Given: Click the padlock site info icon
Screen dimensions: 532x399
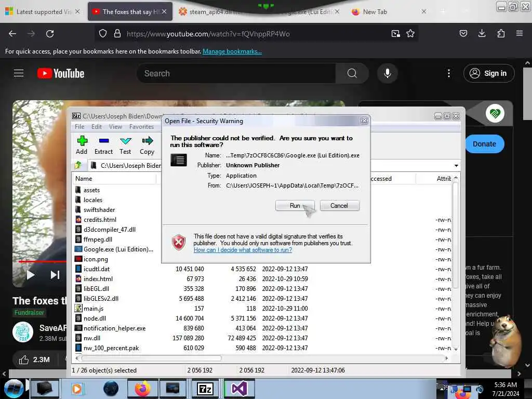Looking at the screenshot, I should tap(117, 34).
